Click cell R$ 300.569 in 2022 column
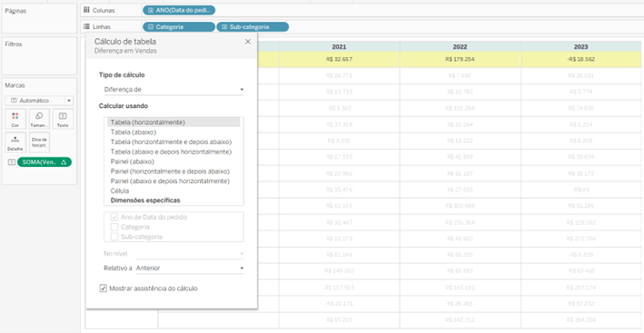This screenshot has height=333, width=644. point(460,206)
